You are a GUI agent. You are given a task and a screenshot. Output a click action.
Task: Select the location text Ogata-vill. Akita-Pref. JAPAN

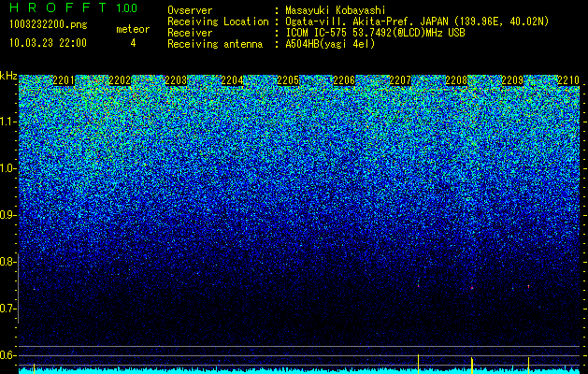click(x=366, y=22)
